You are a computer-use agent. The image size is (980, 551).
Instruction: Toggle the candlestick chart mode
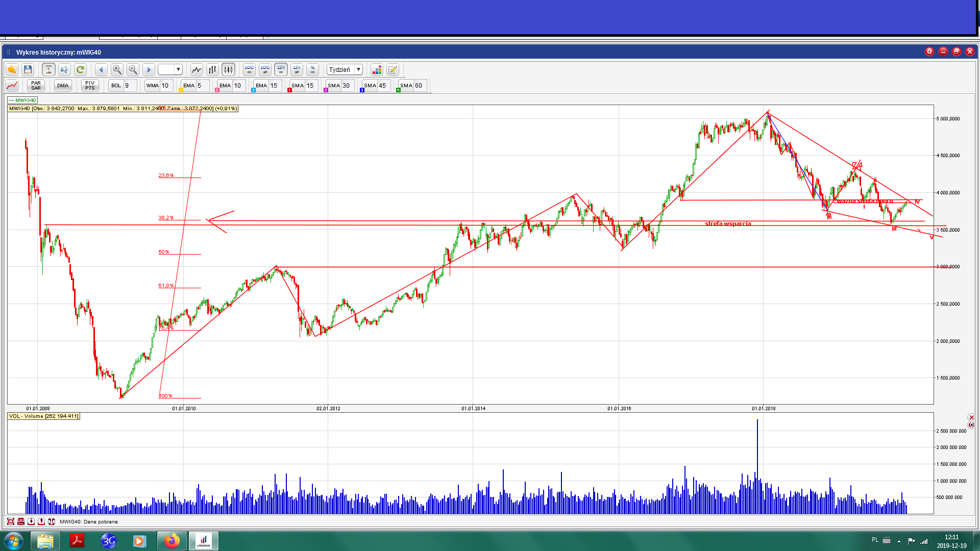coord(228,69)
